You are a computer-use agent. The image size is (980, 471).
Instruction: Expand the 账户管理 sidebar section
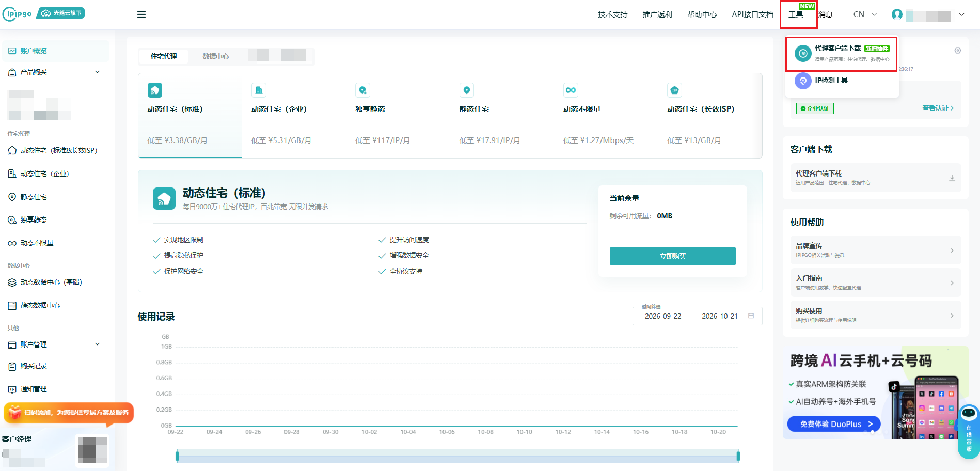[55, 344]
